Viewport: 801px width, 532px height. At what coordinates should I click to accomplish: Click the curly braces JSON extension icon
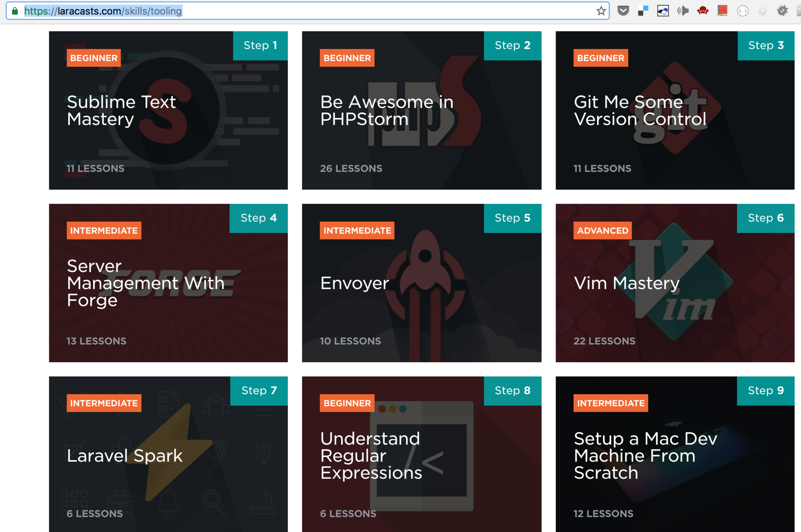coord(742,11)
